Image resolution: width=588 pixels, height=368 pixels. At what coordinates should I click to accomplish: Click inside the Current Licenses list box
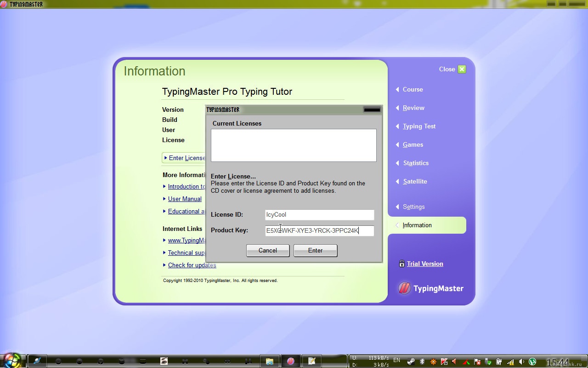point(294,145)
